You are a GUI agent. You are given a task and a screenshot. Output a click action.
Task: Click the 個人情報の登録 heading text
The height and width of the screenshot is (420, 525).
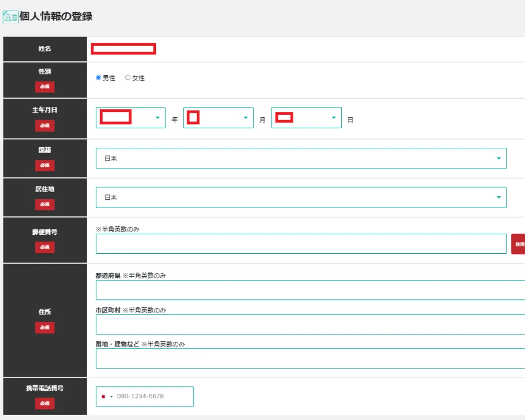coord(55,17)
